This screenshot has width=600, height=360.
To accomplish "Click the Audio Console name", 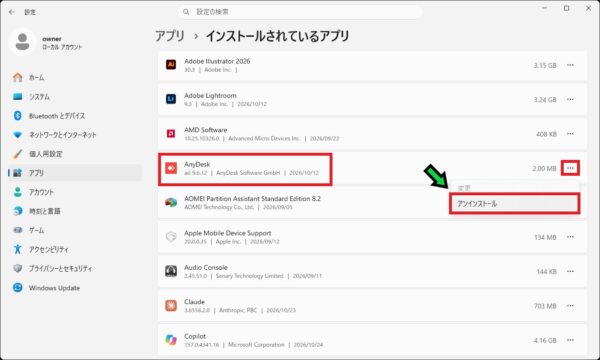I will [x=205, y=267].
